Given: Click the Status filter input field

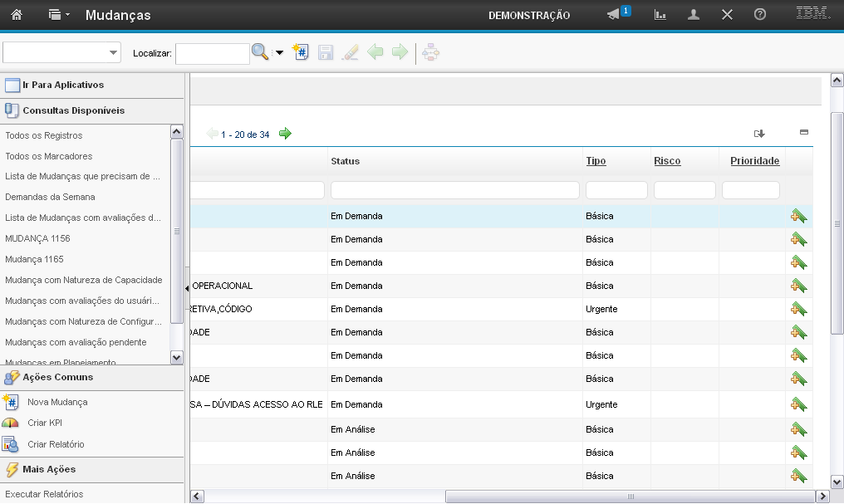Looking at the screenshot, I should click(x=454, y=190).
